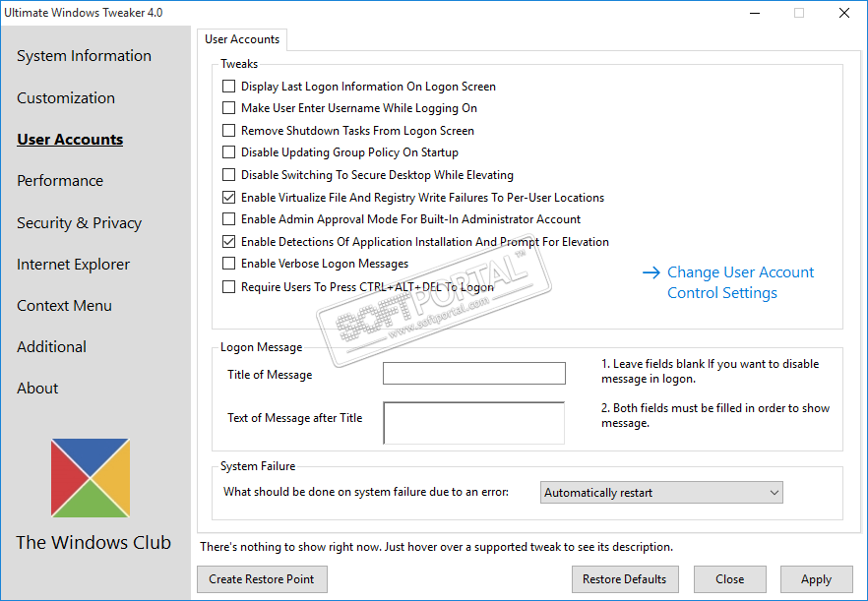Go to Customization section
This screenshot has width=868, height=601.
pyautogui.click(x=66, y=98)
